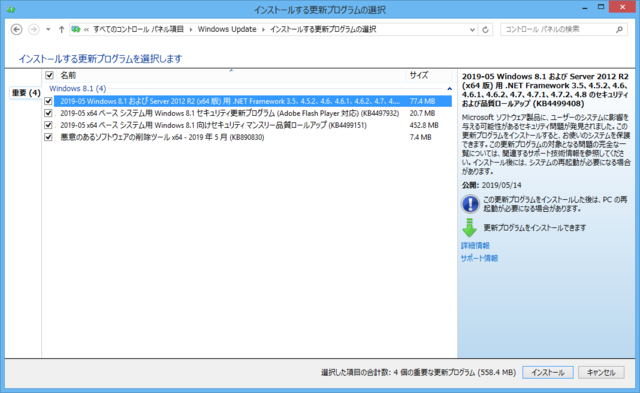The image size is (640, 393).
Task: Open the サポート情報 link
Action: click(479, 258)
